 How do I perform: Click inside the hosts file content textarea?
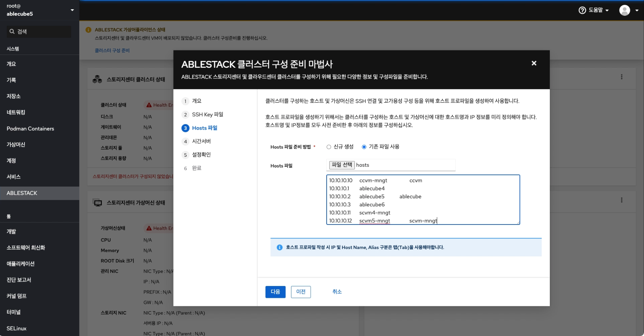point(423,200)
